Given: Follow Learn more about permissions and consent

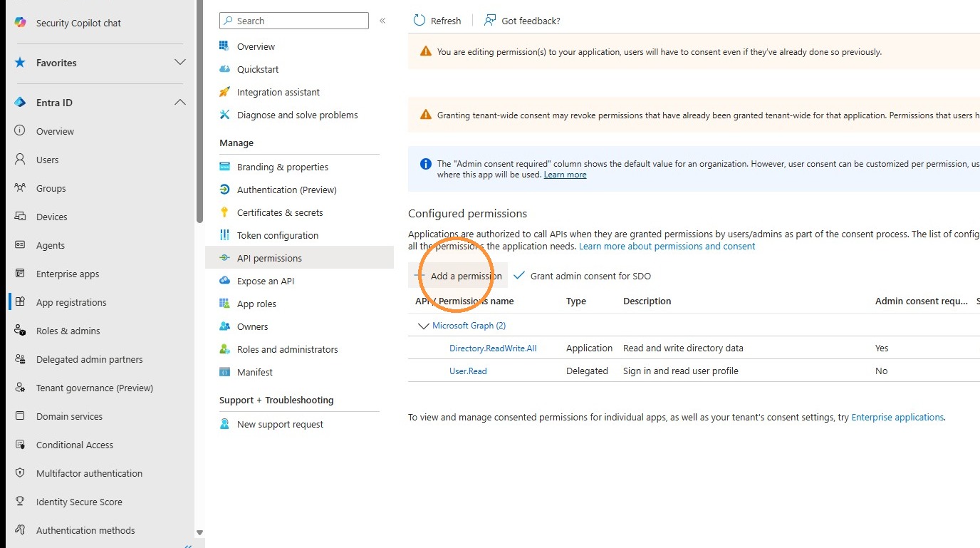Looking at the screenshot, I should click(x=667, y=246).
